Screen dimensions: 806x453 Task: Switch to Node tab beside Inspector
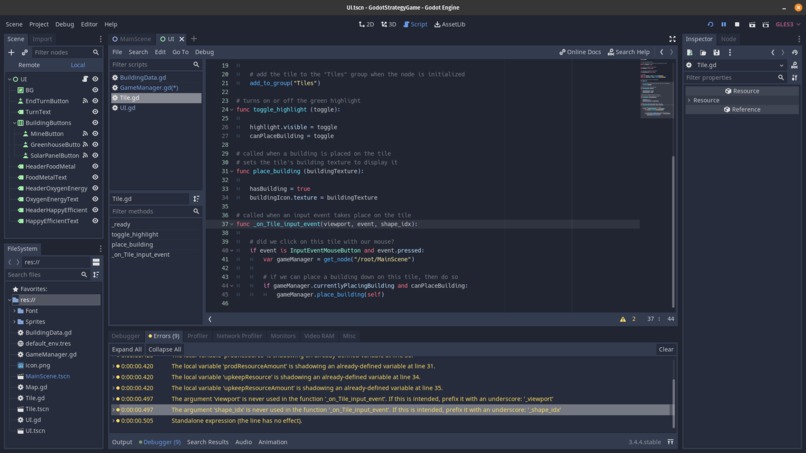coord(728,39)
